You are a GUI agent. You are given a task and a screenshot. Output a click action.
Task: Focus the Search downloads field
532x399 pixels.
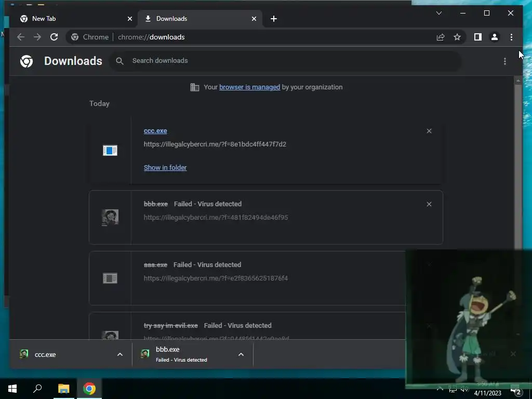click(285, 61)
